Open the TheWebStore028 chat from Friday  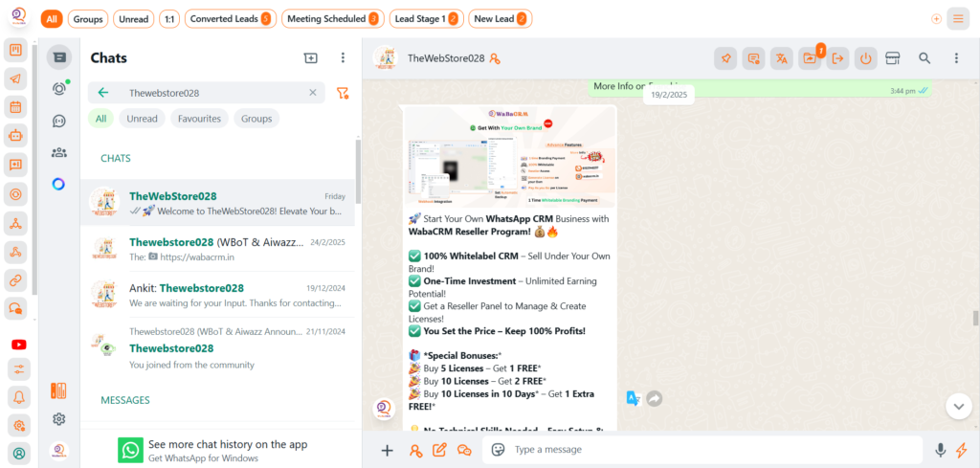[216, 203]
